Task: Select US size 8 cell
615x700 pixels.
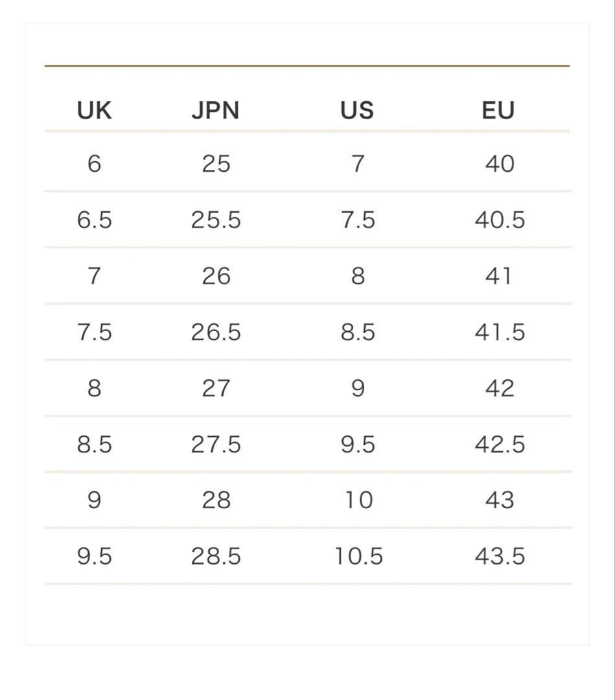Action: tap(358, 276)
